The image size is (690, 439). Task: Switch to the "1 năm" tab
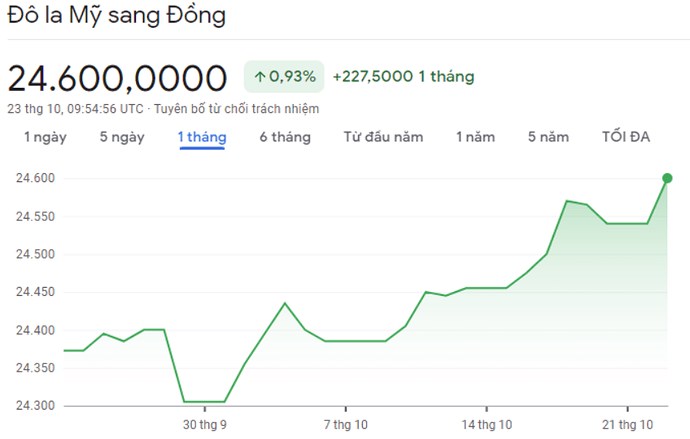point(475,137)
